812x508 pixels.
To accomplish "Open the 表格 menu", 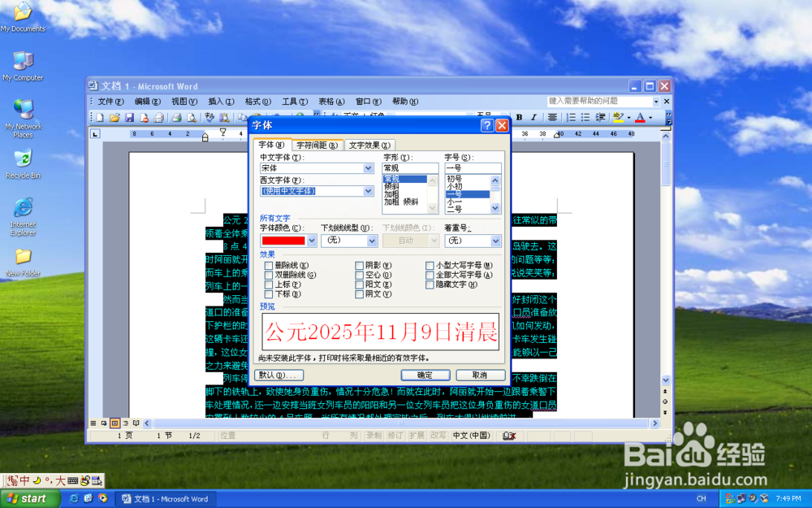I will pos(331,102).
